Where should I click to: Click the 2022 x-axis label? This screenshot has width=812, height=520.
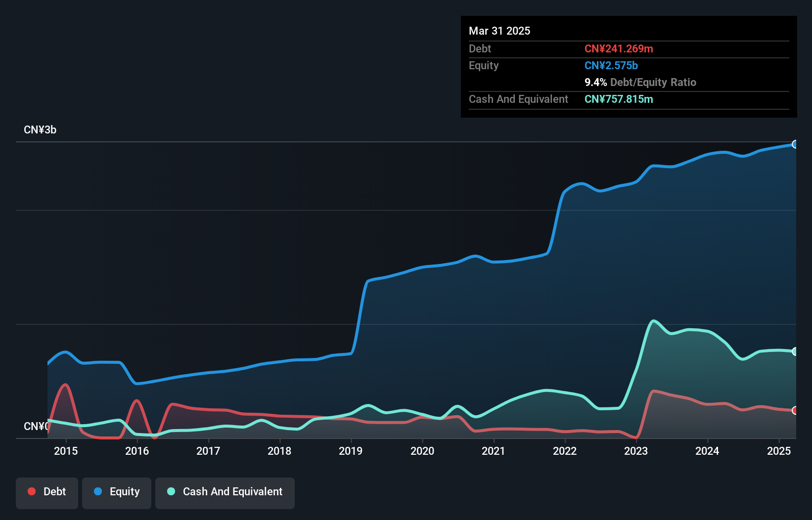[565, 451]
